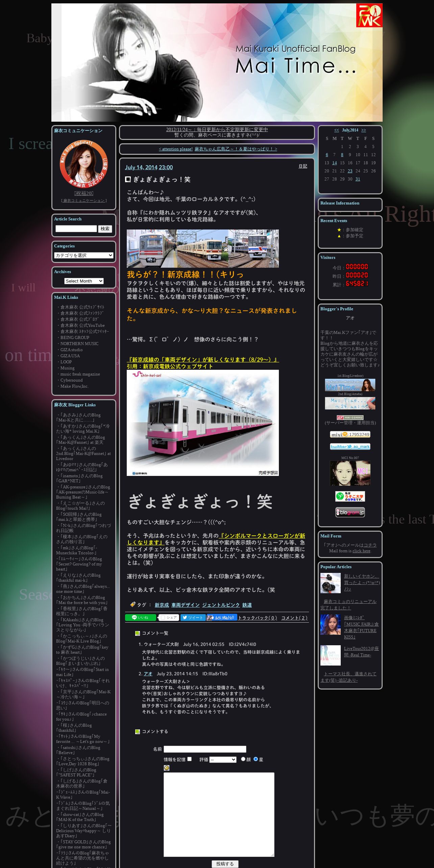The image size is (434, 868).
Task: Click calendar date 6
Action: click(x=327, y=155)
